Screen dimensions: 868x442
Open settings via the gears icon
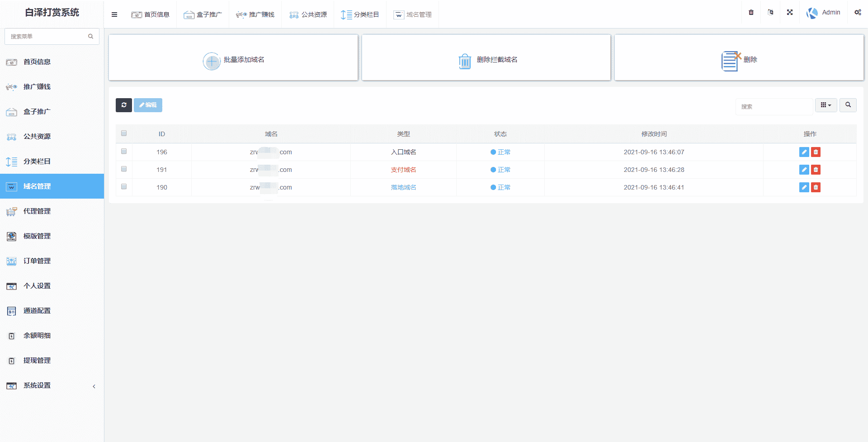858,12
